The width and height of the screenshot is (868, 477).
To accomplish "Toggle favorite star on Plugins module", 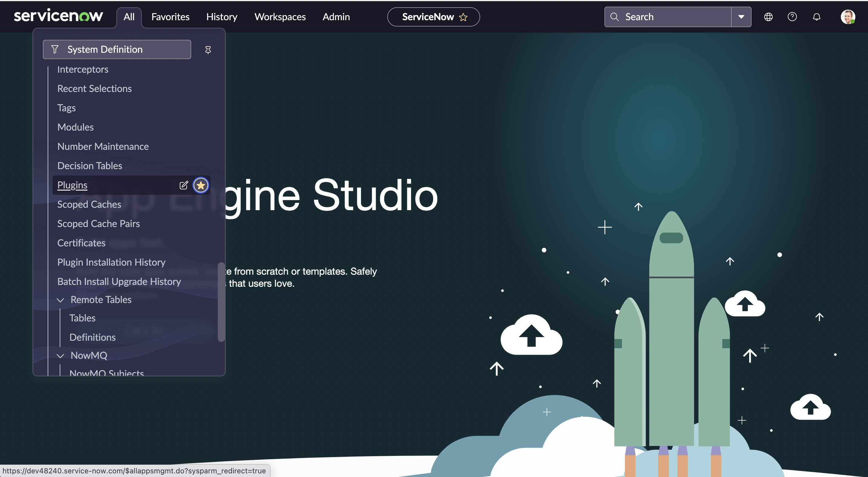I will pos(201,185).
